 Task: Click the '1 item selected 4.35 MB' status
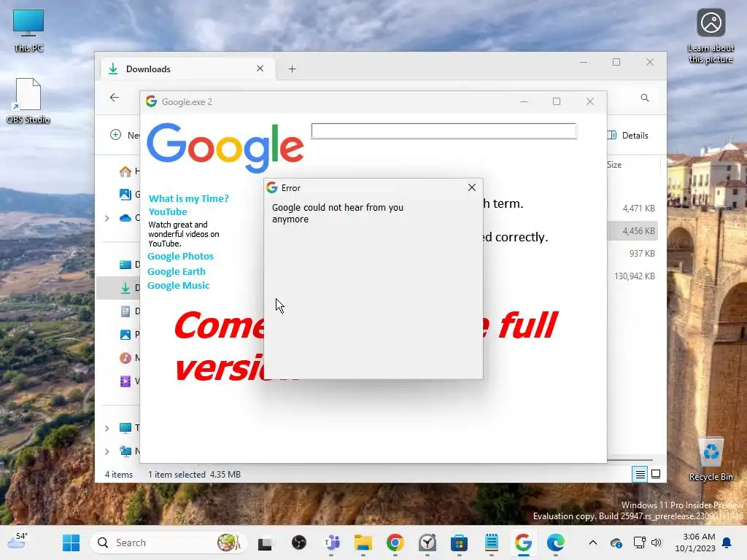194,475
